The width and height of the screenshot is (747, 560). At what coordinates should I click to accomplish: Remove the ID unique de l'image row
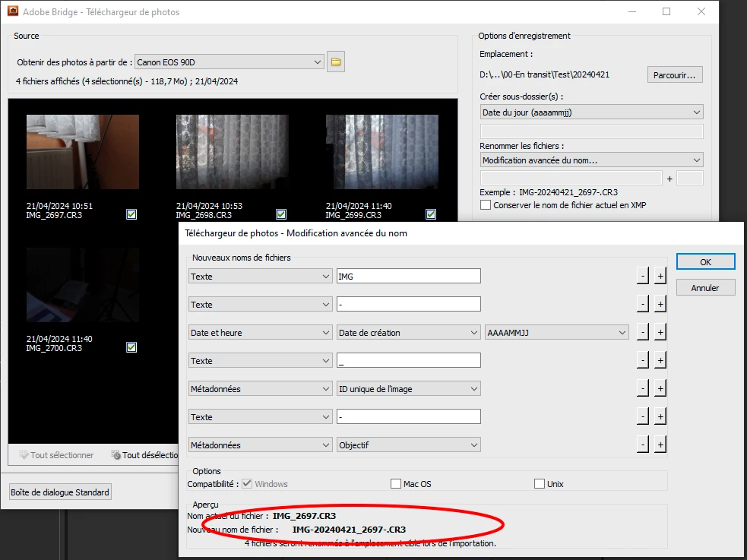tap(643, 388)
